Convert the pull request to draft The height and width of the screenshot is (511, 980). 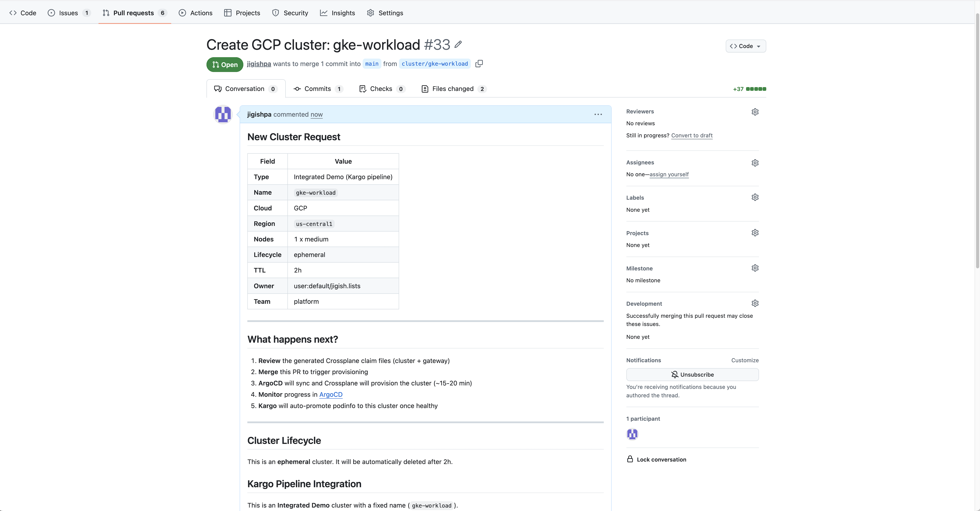[x=692, y=135]
